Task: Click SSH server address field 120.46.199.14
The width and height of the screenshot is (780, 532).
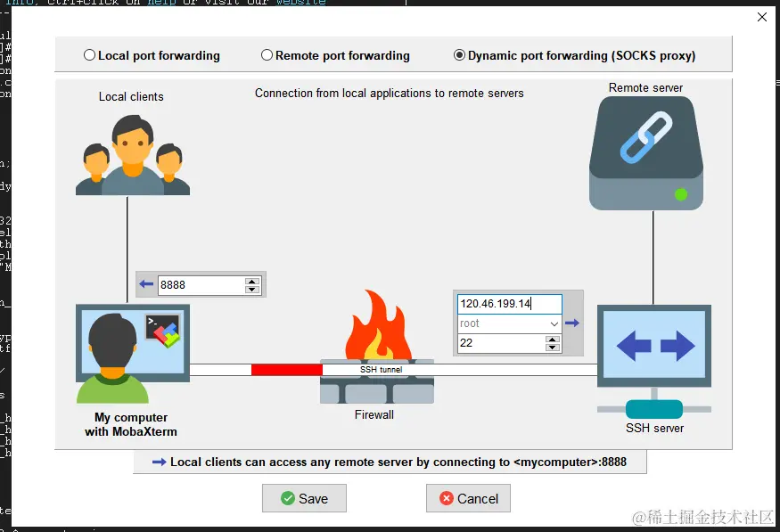Action: [x=509, y=304]
